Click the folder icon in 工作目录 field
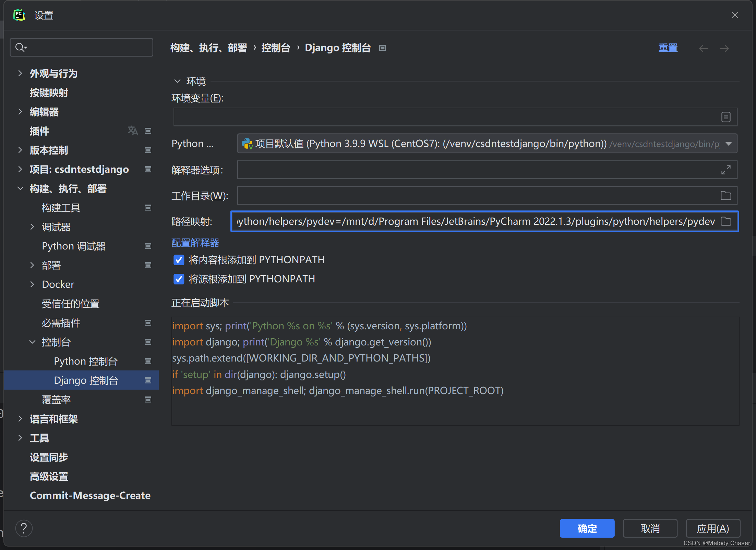The image size is (756, 550). [x=726, y=196]
